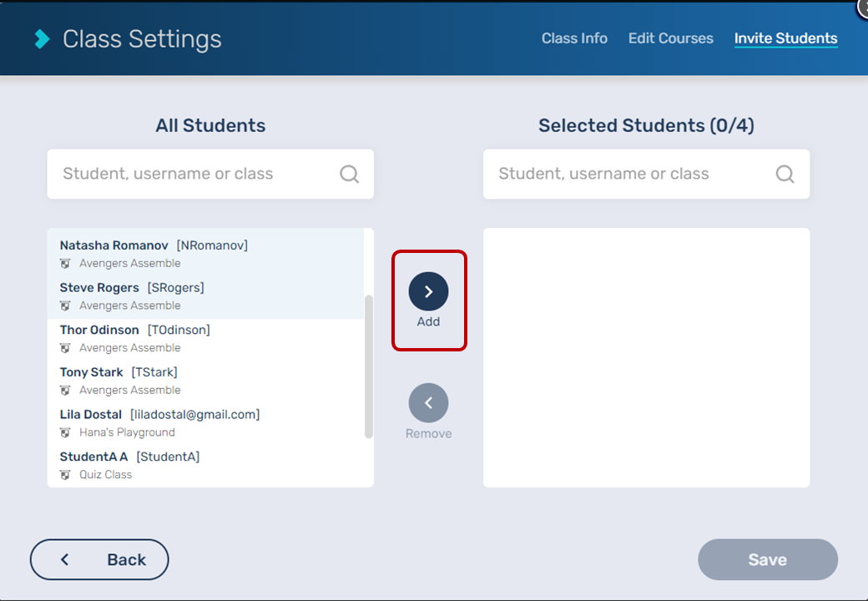Open the Edit Courses tab
Viewport: 868px width, 601px height.
[670, 38]
